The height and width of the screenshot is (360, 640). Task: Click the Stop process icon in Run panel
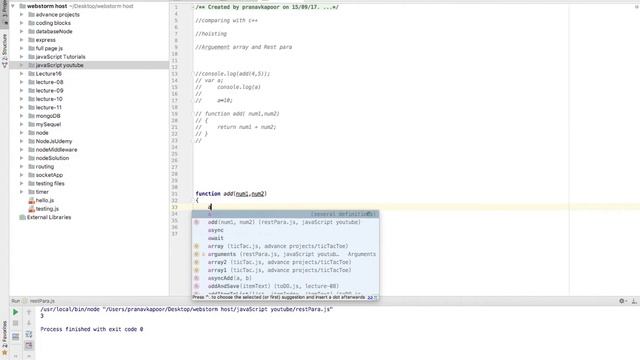(x=16, y=323)
